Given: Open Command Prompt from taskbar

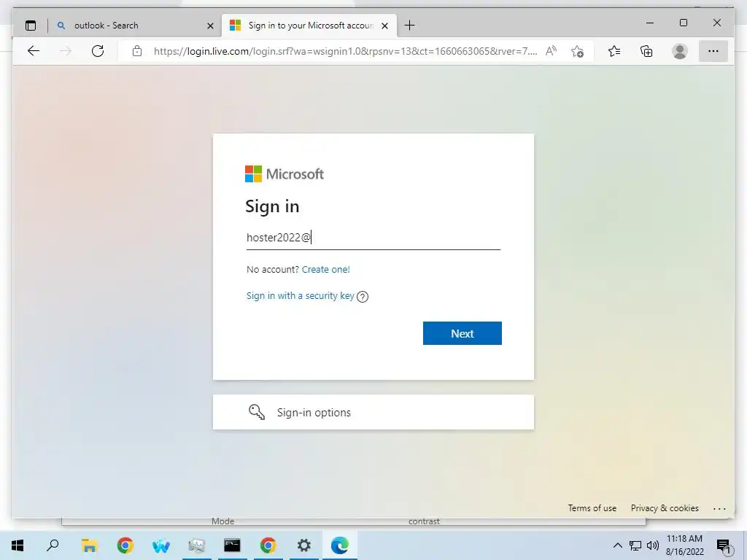Looking at the screenshot, I should click(232, 545).
